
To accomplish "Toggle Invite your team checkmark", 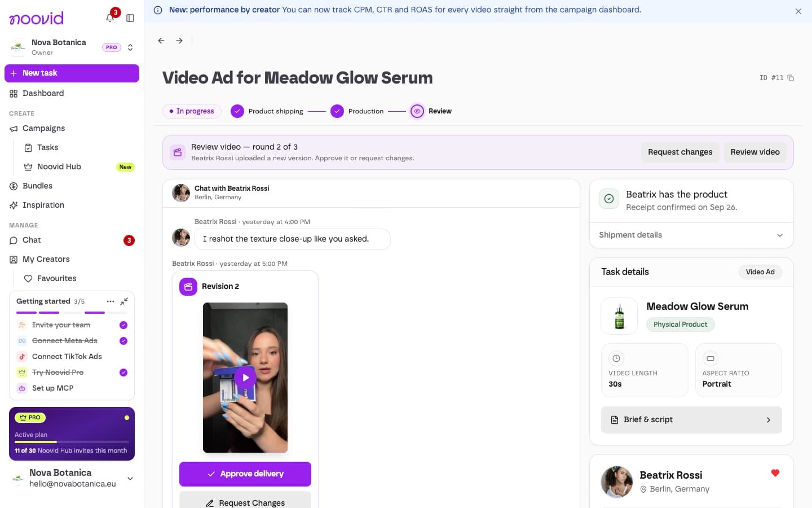I will (x=123, y=325).
